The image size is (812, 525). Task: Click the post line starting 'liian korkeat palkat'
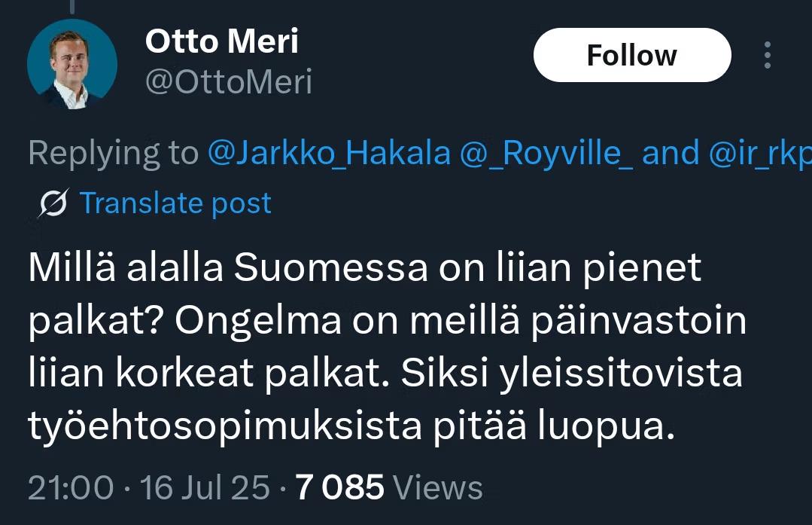385,374
